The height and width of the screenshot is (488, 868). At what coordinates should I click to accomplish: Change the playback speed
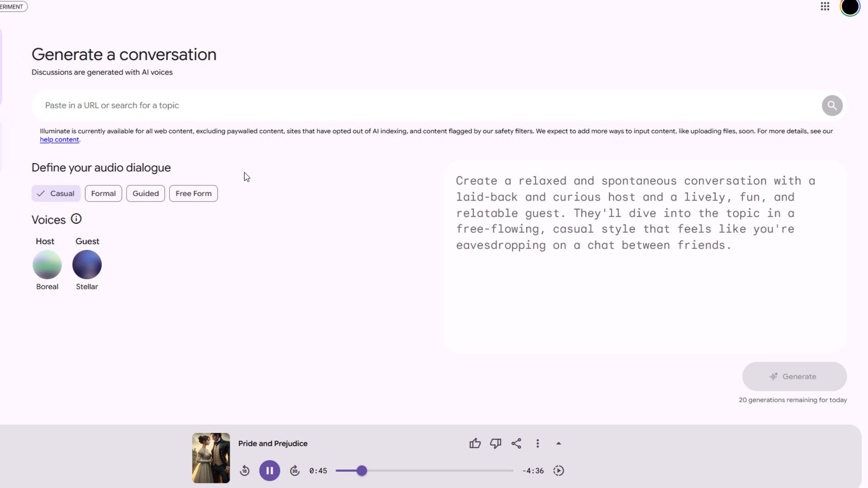click(559, 471)
